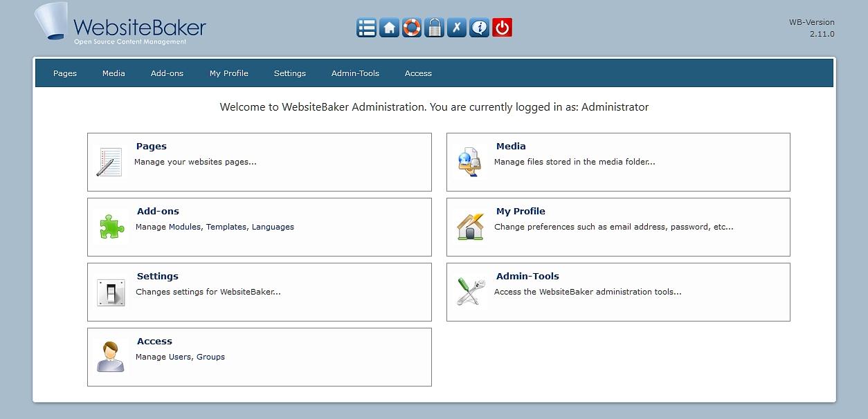Go to My Profile in navigation bar
This screenshot has width=868, height=419.
[229, 73]
